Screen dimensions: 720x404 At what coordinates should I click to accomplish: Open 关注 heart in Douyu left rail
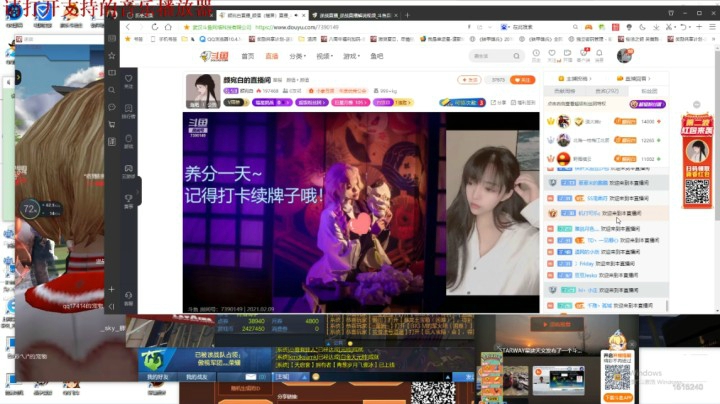(x=129, y=81)
